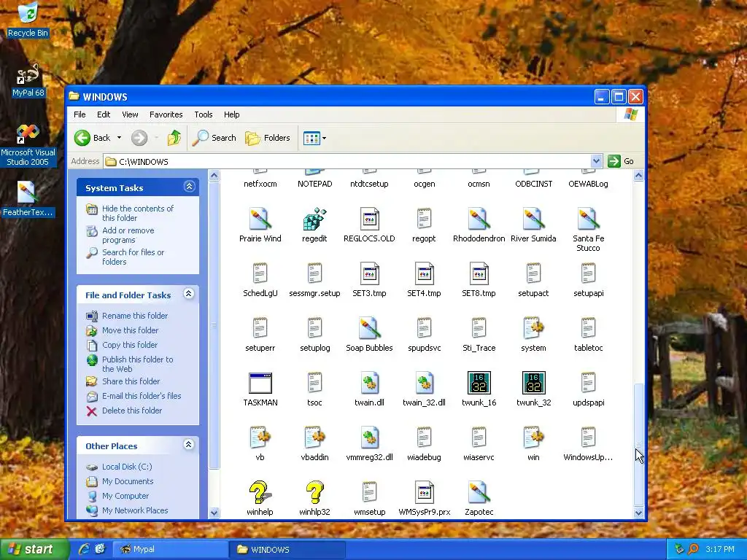Click the Search toolbar button
This screenshot has height=560, width=747.
214,138
